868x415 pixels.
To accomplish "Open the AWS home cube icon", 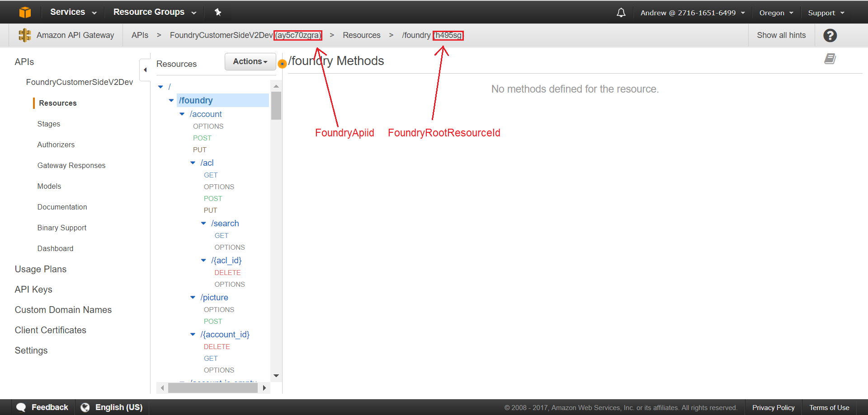I will 25,12.
